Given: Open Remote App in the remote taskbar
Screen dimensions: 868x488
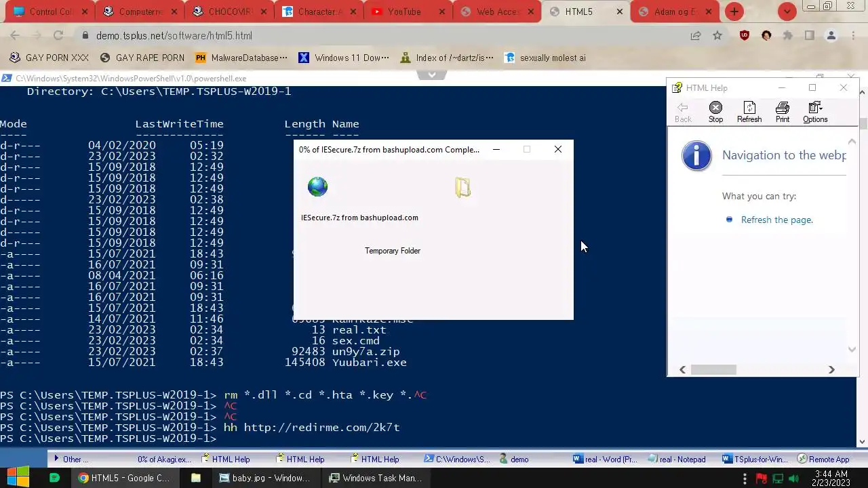Looking at the screenshot, I should click(x=823, y=459).
